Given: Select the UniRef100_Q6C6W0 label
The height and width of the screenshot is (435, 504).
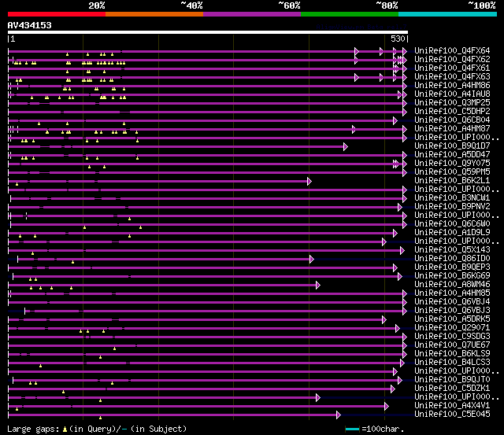Looking at the screenshot, I should pos(452,224).
